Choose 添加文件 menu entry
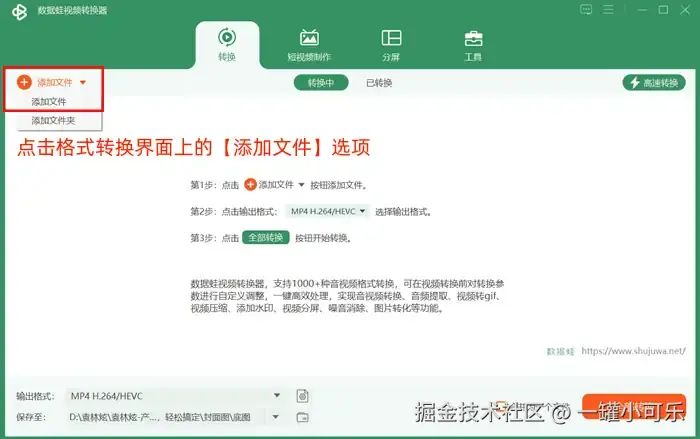 [49, 102]
